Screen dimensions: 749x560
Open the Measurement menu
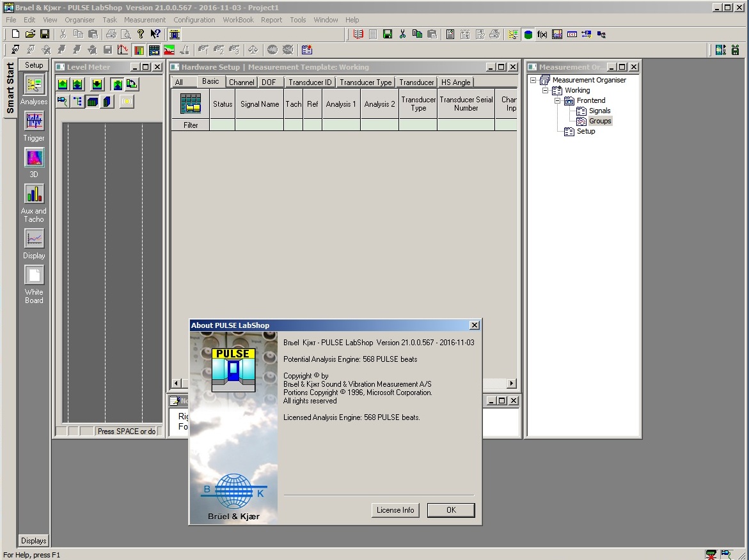(x=145, y=20)
